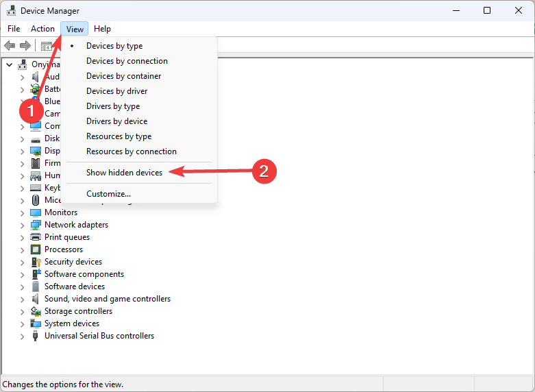
Task: Select Devices by driver view
Action: pos(139,91)
